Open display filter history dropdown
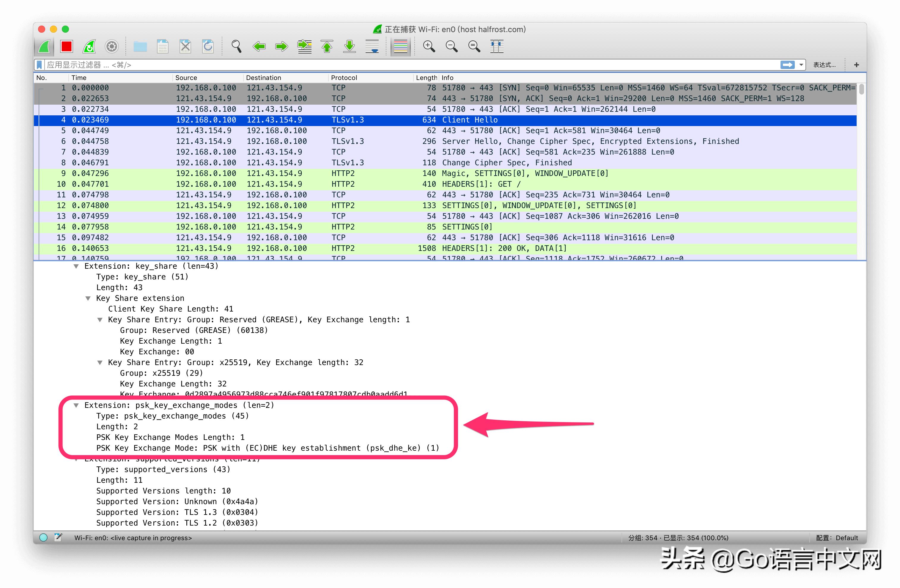The height and width of the screenshot is (588, 900). click(801, 65)
